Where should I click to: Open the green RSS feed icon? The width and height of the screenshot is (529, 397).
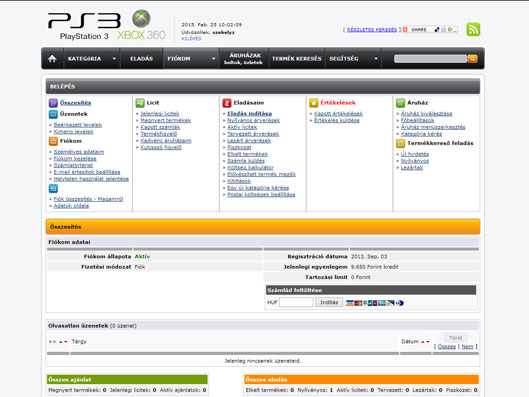pos(473,29)
